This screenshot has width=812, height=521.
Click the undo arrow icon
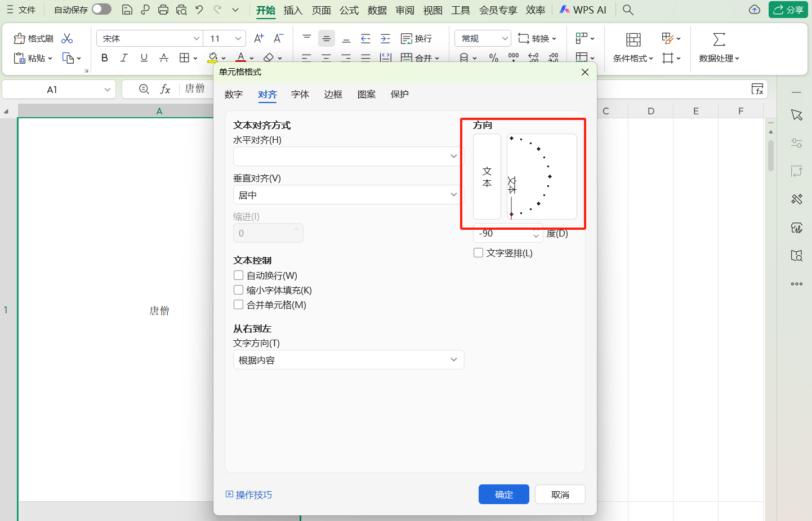199,10
